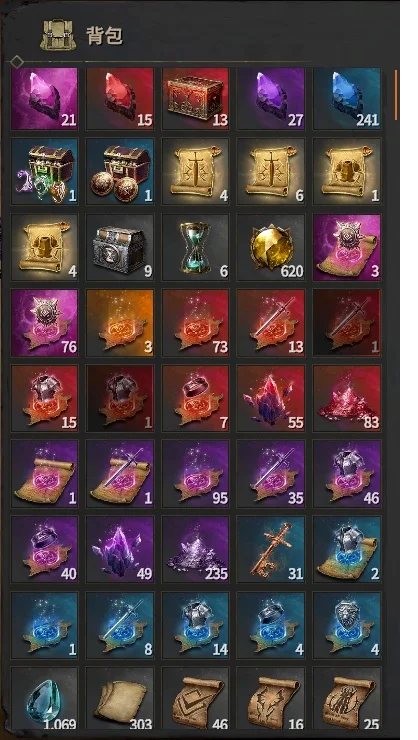Pick the hourglass item with count 6
The image size is (418, 740).
(x=195, y=248)
